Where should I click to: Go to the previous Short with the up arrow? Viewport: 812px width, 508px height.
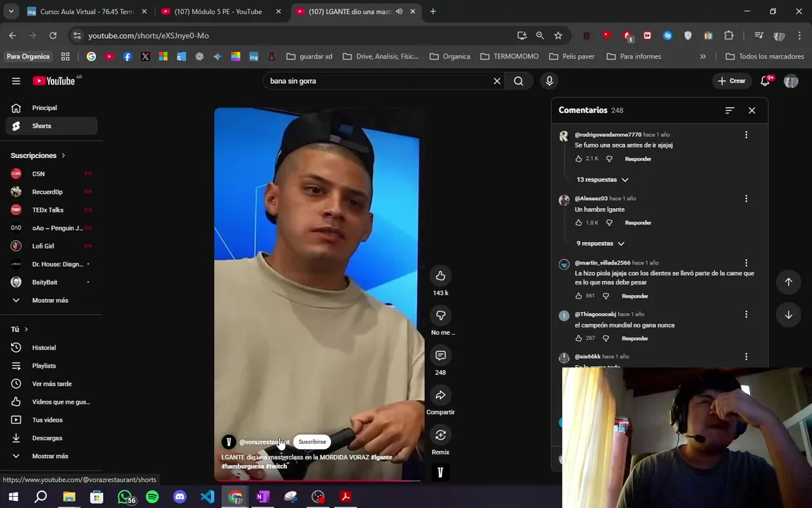click(788, 282)
